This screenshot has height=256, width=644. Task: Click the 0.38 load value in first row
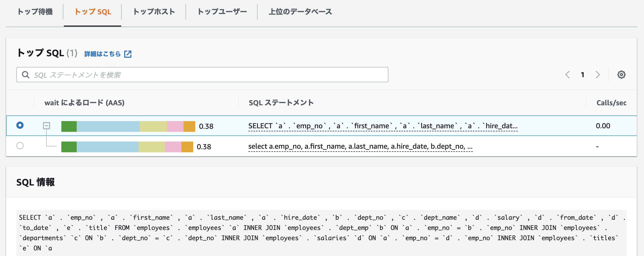(x=206, y=126)
